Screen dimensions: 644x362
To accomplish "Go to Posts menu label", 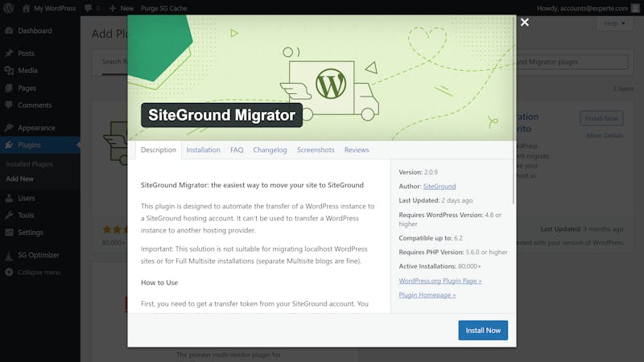I will click(26, 53).
